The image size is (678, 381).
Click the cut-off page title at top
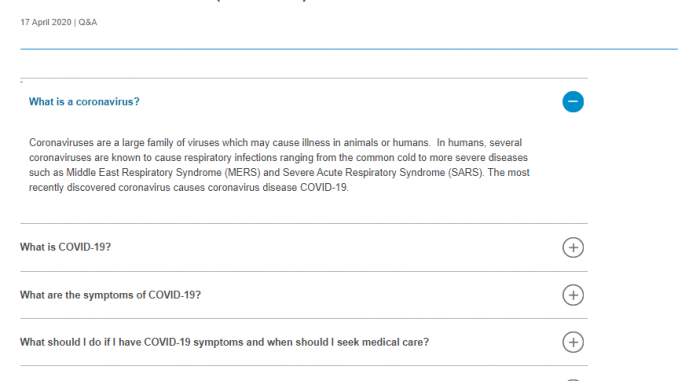coord(262,1)
